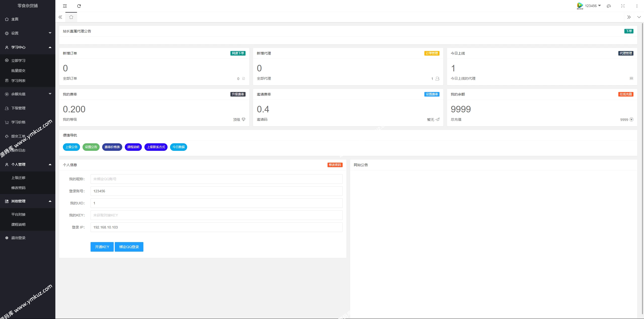Viewport: 644px width, 319px height.
Task: Open the vertical dots more menu
Action: tap(637, 6)
